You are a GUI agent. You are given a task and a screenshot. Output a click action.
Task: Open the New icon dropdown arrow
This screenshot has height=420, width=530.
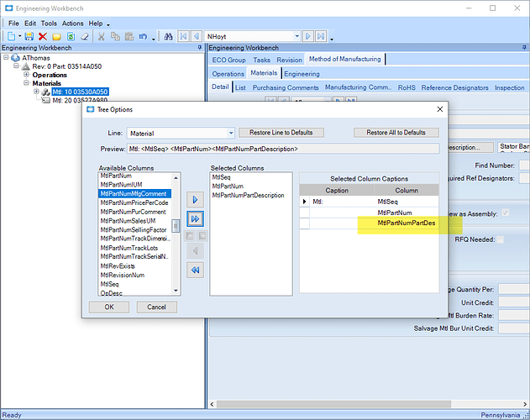coord(19,36)
